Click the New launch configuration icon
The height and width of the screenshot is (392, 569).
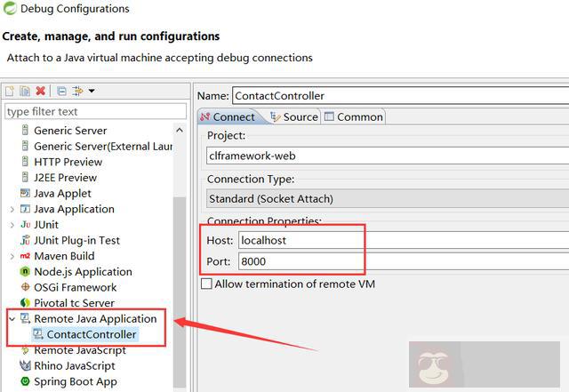click(x=10, y=91)
